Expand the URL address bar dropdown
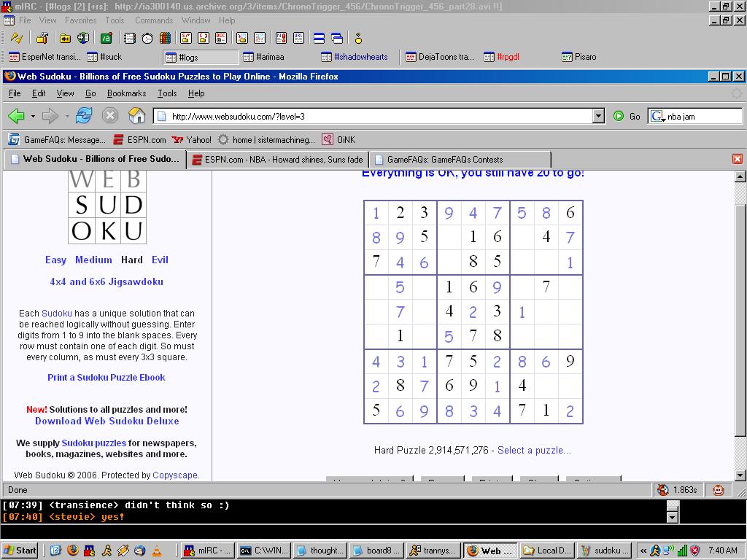 [x=598, y=116]
